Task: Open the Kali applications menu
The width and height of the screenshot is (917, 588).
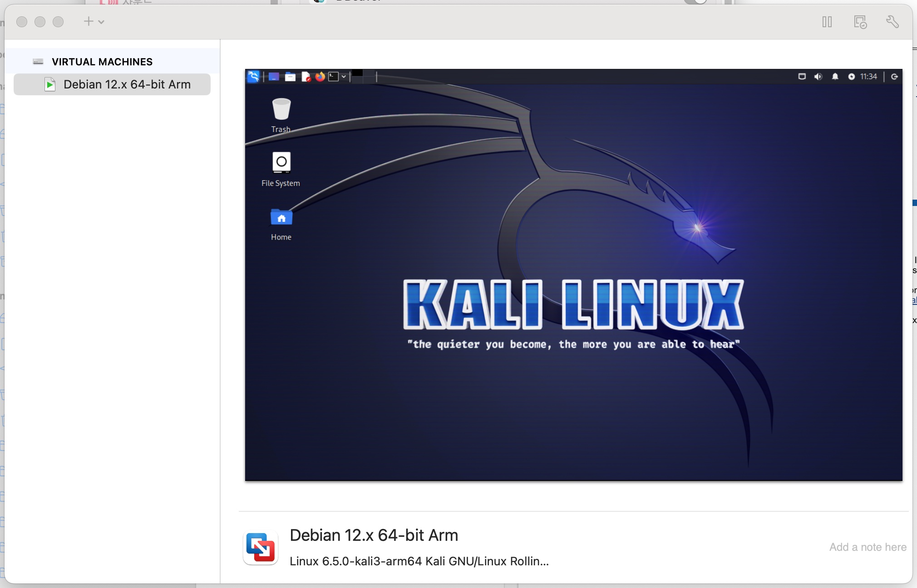Action: 253,77
